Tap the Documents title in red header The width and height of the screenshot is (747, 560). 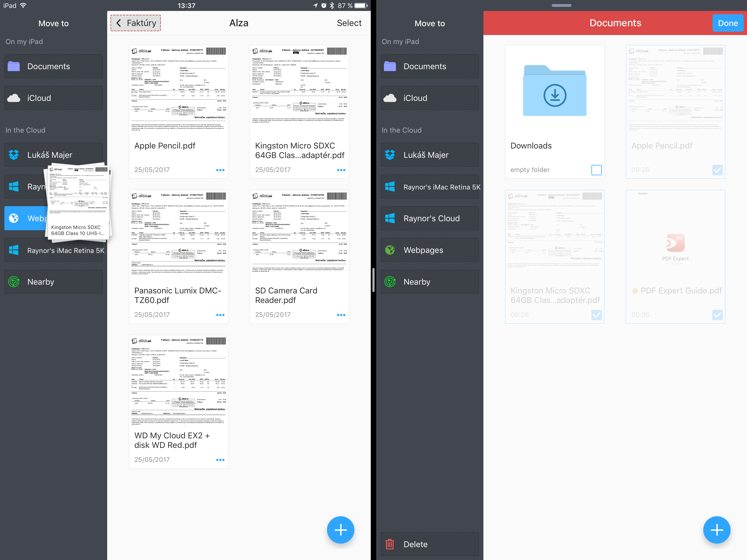click(x=615, y=23)
